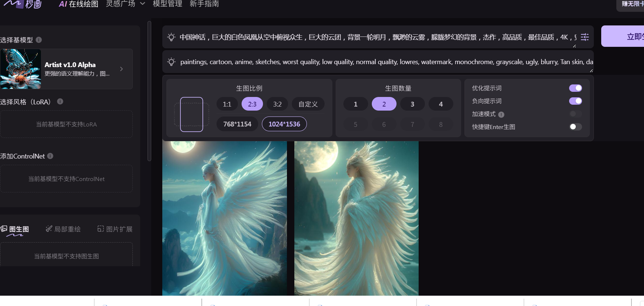Open the 灵感广场 menu item

121,4
